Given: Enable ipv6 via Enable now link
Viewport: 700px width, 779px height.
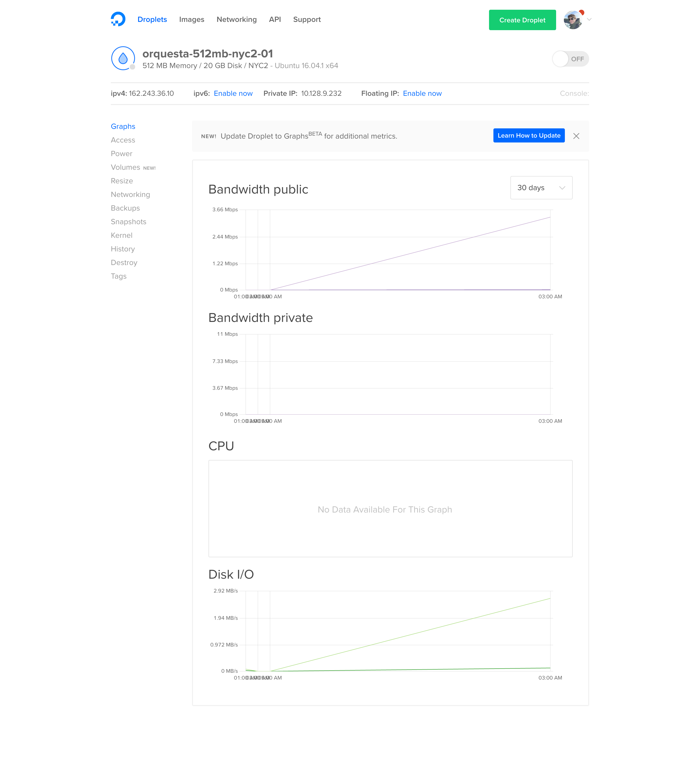Looking at the screenshot, I should click(x=233, y=93).
